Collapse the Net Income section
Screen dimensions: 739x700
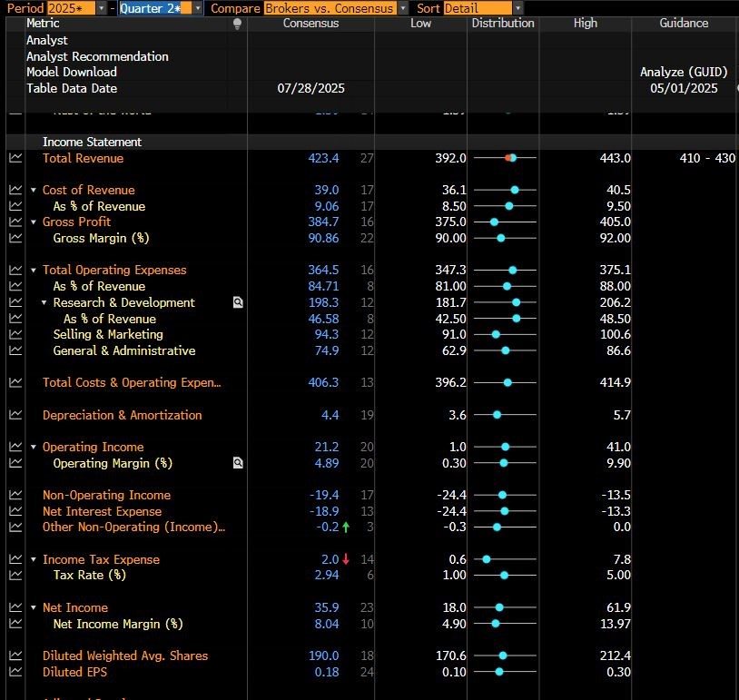pyautogui.click(x=34, y=607)
